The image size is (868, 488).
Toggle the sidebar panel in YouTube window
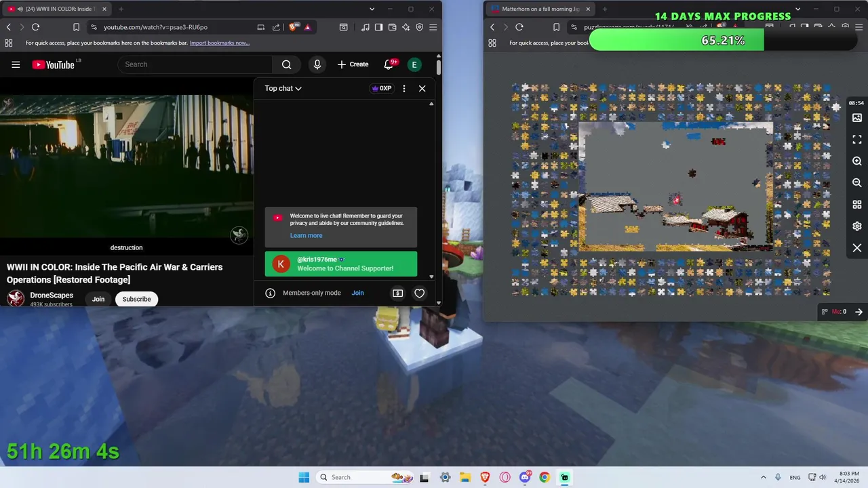[x=379, y=27]
